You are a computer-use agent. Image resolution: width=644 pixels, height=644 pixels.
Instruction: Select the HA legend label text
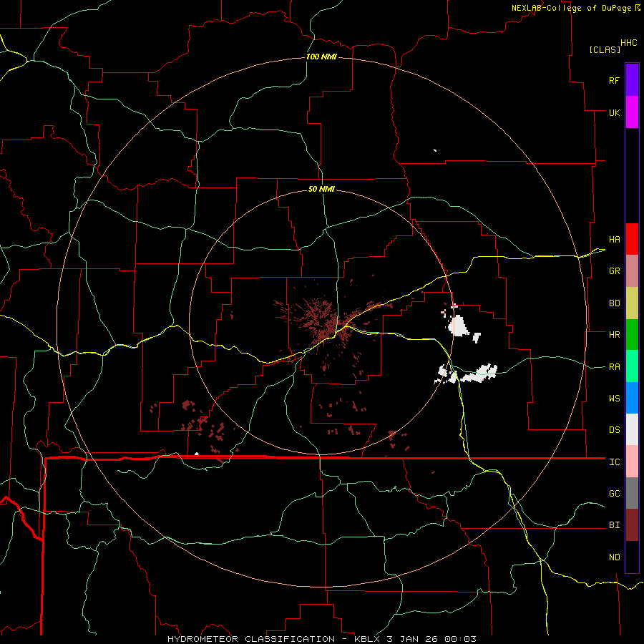tap(614, 240)
